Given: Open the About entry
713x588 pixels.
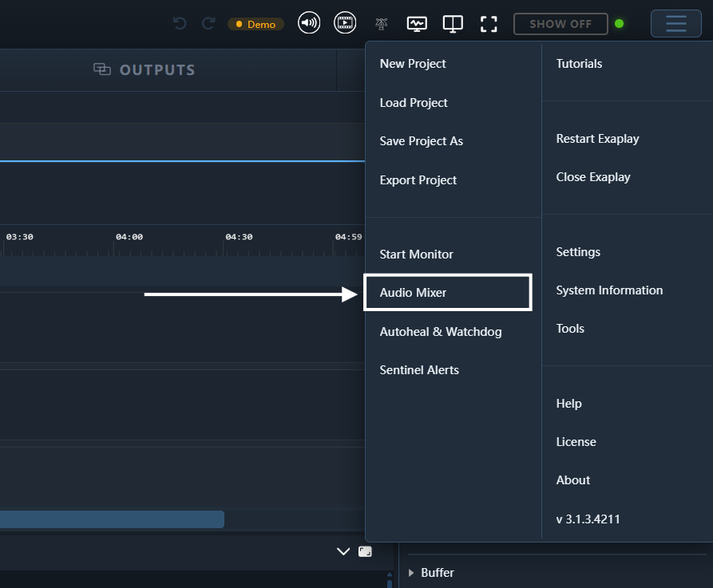Looking at the screenshot, I should pos(573,480).
